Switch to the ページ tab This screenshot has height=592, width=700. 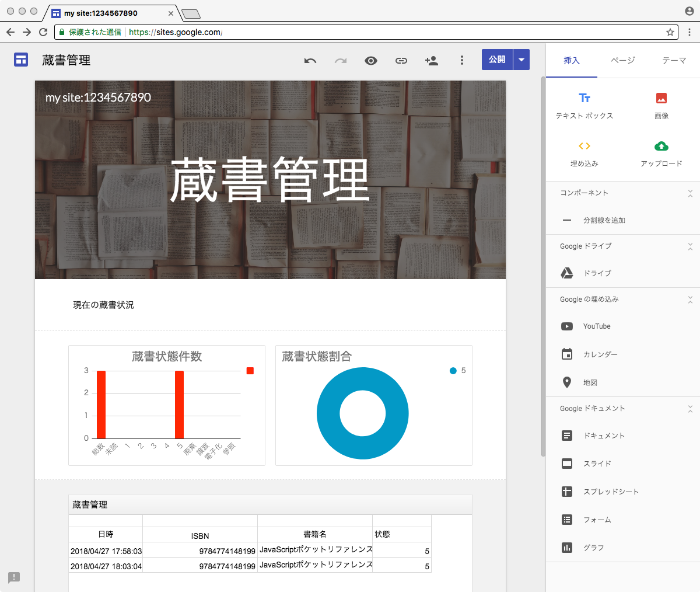622,61
